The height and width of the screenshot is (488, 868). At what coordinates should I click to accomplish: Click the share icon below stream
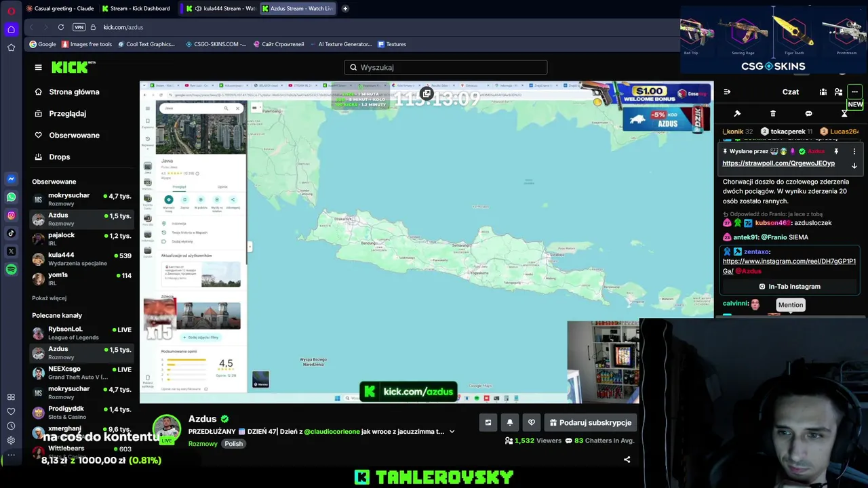tap(627, 460)
